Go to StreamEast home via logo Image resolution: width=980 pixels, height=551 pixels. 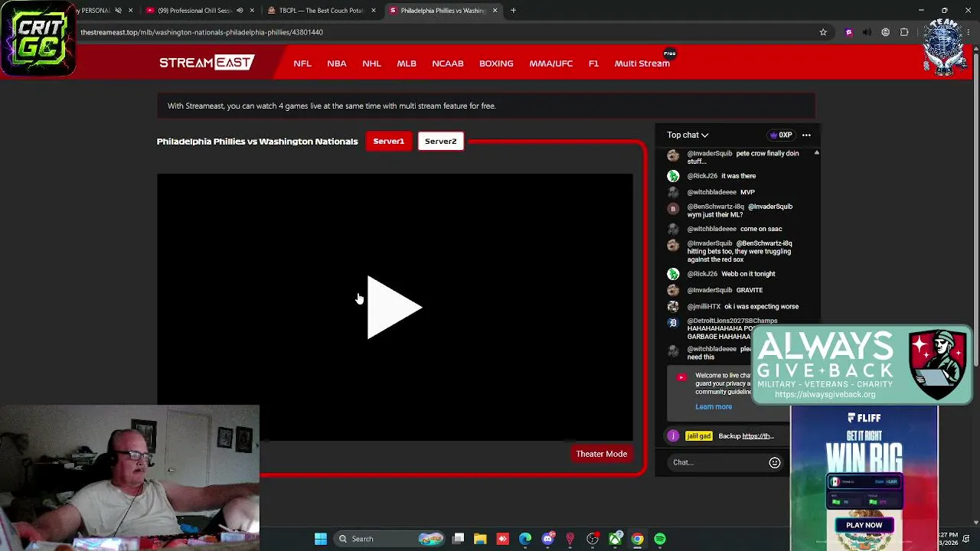pos(207,63)
